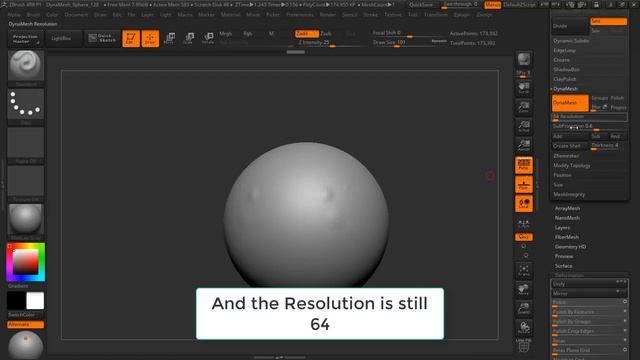This screenshot has height=360, width=640.
Task: Toggle the orange XYZ rotation button
Action: pyautogui.click(x=524, y=237)
